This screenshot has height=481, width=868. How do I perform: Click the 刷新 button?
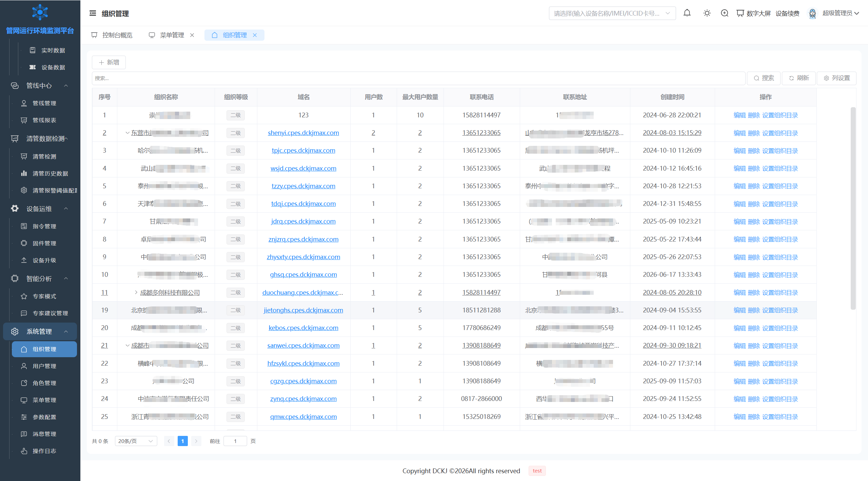pyautogui.click(x=798, y=78)
